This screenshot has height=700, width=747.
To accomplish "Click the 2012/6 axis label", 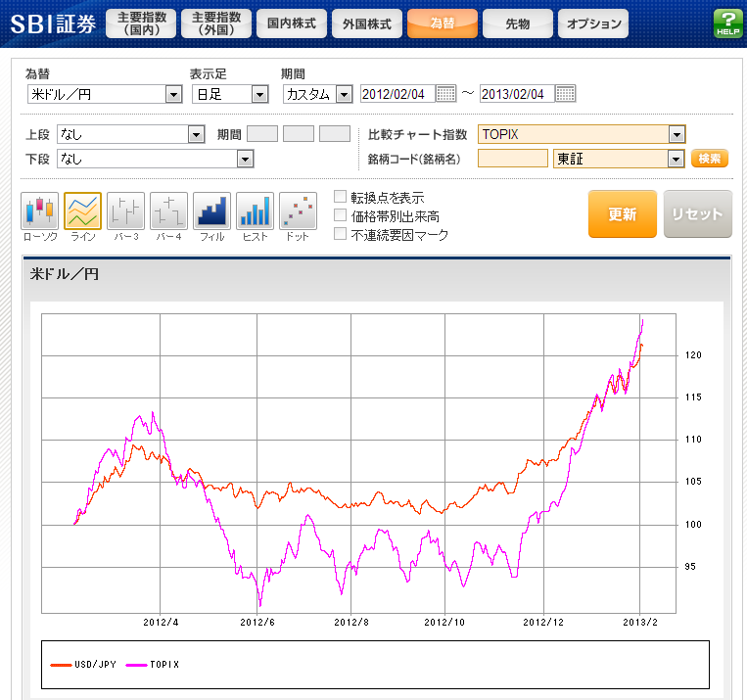I will (257, 623).
